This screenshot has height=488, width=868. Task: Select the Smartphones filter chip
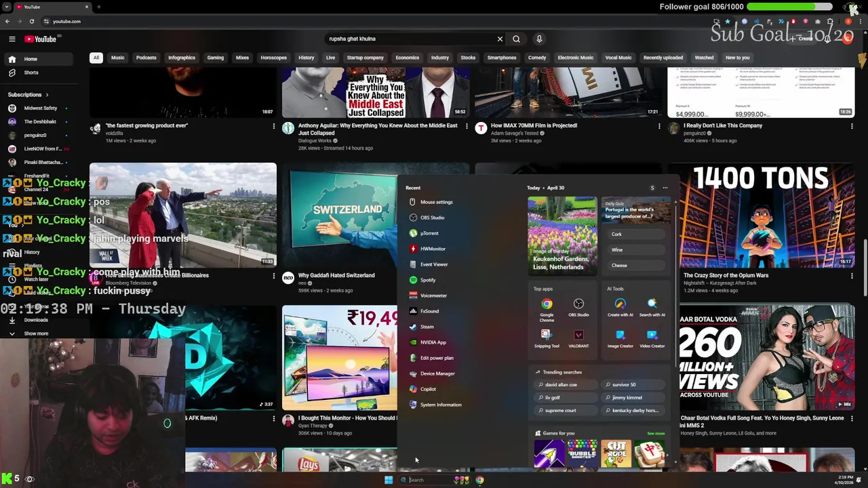502,58
